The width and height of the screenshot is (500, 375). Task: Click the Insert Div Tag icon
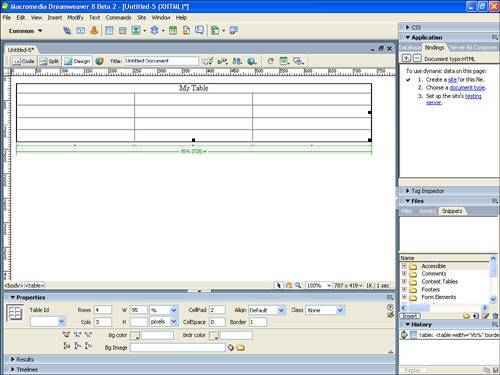tap(123, 31)
